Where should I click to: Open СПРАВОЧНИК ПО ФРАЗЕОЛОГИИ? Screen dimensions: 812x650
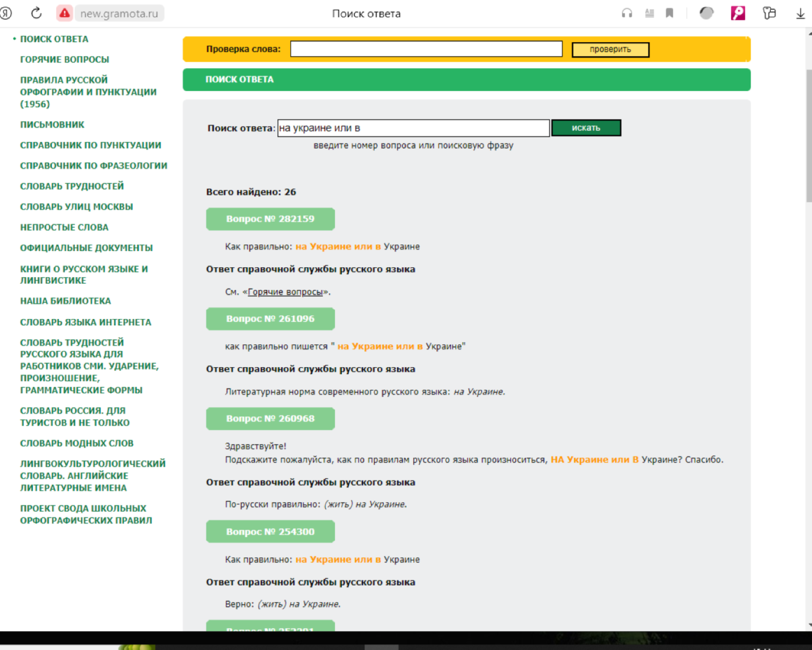[x=94, y=166]
